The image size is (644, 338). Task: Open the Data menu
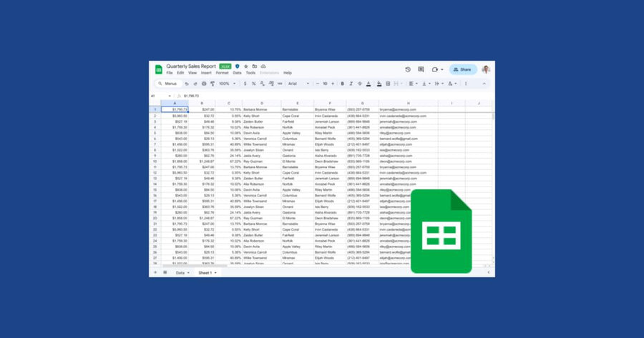[237, 73]
